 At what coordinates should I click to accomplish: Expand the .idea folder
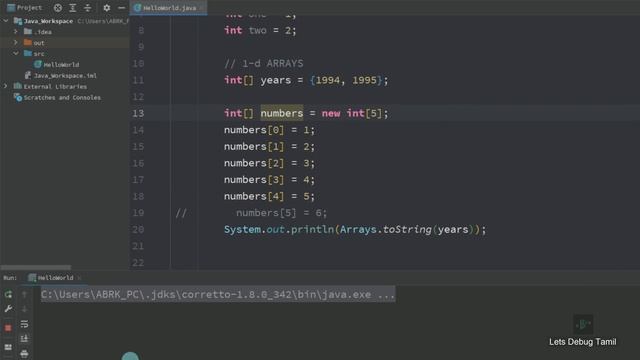16,31
